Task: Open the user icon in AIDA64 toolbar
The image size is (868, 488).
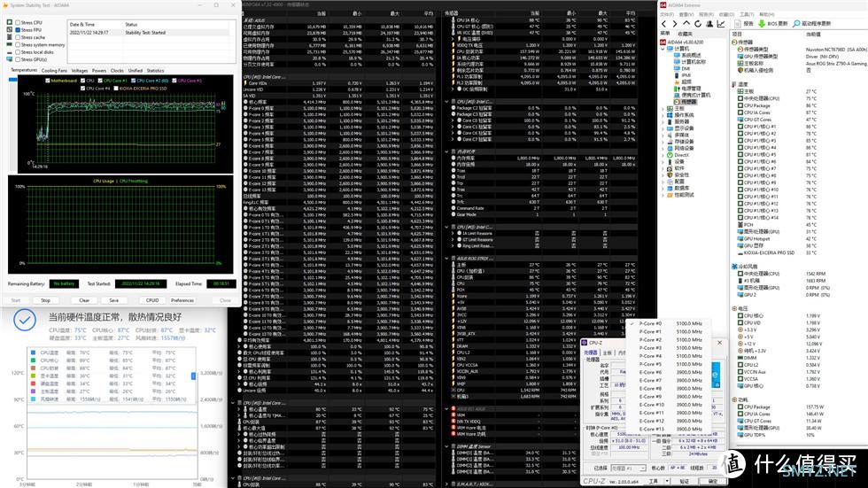Action: click(x=709, y=24)
